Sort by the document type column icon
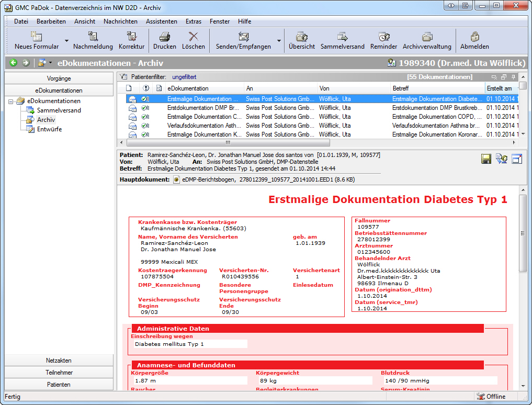This screenshot has height=405, width=532. point(129,88)
